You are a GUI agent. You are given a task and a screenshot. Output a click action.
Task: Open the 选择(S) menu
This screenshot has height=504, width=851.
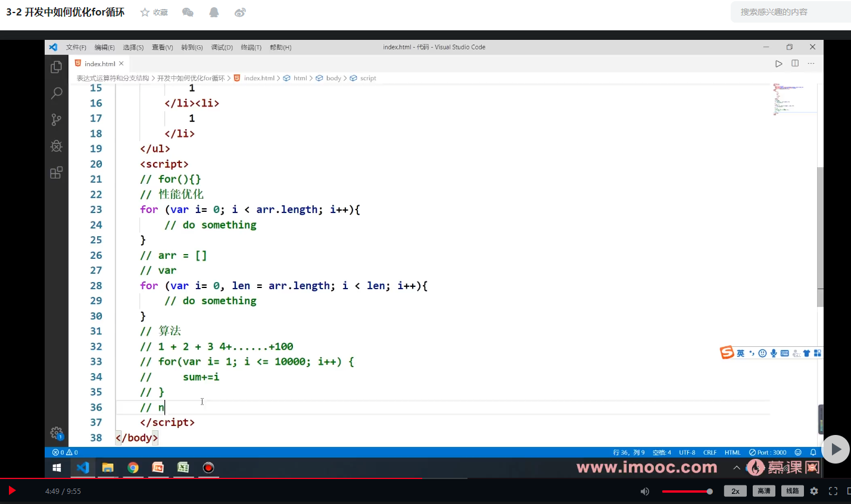133,47
